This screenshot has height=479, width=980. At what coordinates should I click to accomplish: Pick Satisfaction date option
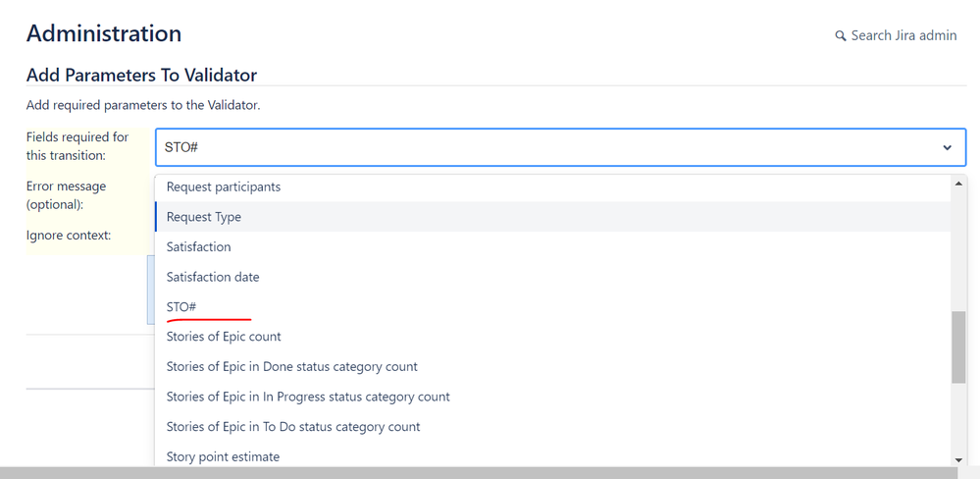click(213, 277)
